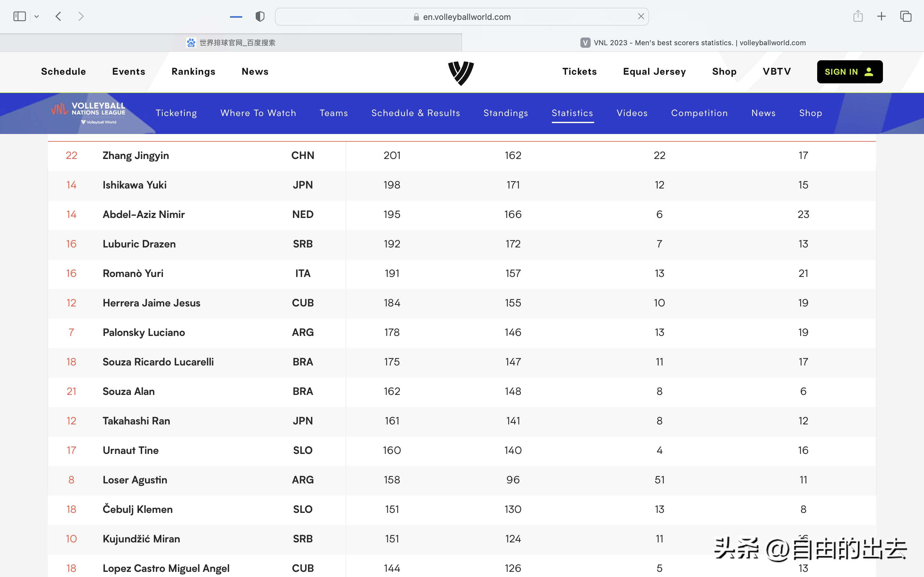This screenshot has width=924, height=577.
Task: Open the privacy shield report icon
Action: tap(260, 16)
